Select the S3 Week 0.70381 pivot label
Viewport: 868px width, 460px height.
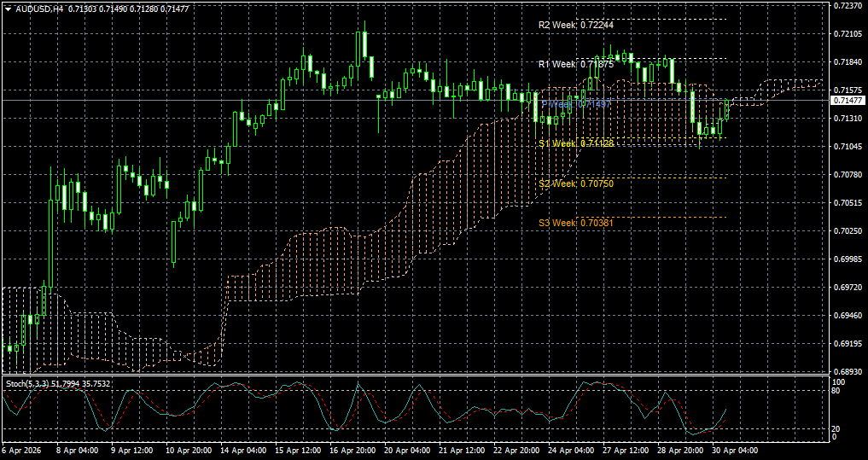click(576, 223)
